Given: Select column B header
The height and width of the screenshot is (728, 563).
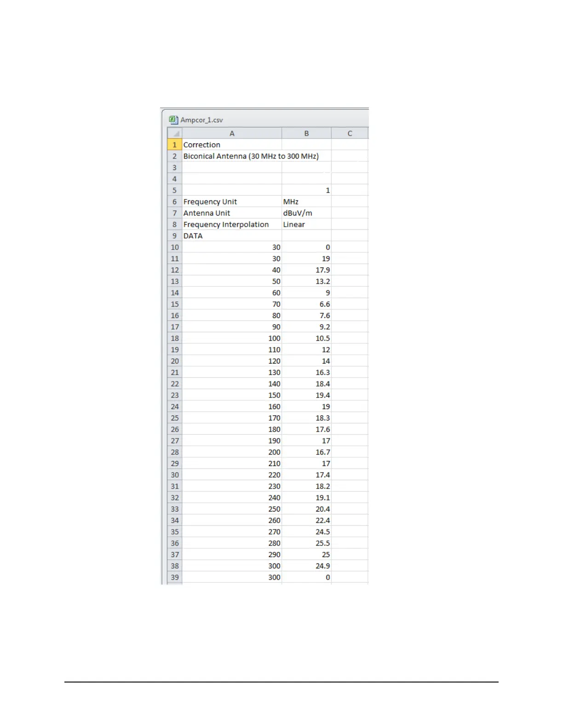Looking at the screenshot, I should click(x=306, y=133).
